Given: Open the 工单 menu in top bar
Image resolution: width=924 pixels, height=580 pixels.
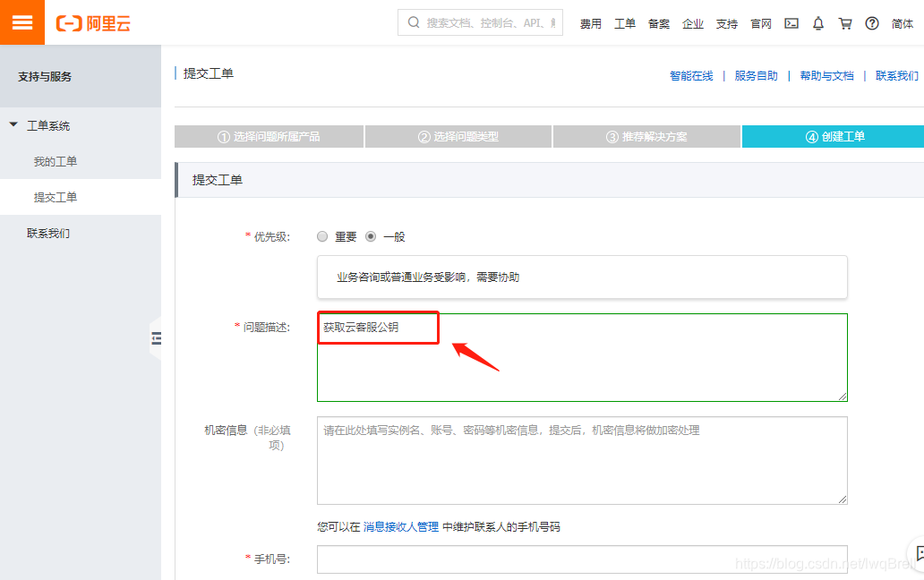Looking at the screenshot, I should [625, 23].
